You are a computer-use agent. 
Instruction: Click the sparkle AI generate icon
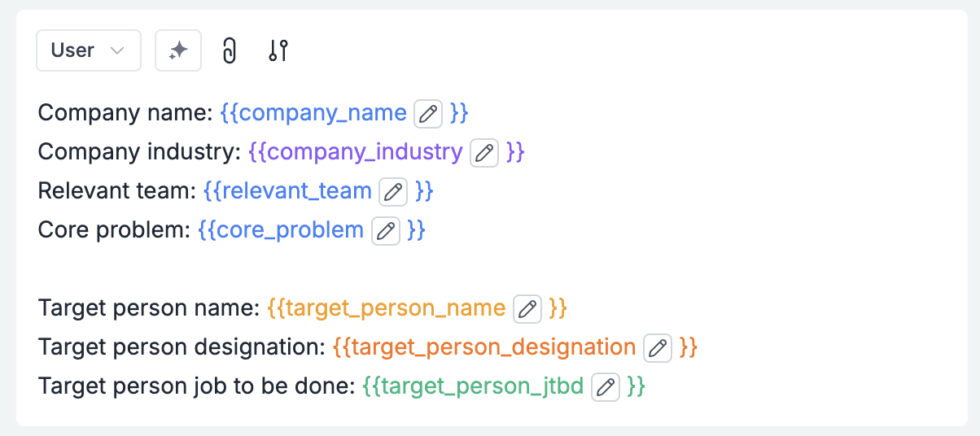pyautogui.click(x=178, y=50)
